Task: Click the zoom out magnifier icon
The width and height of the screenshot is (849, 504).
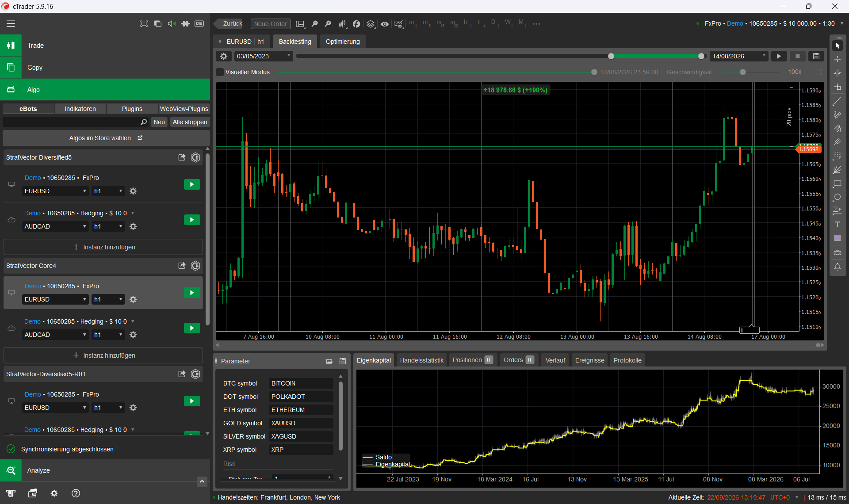Action: [x=315, y=24]
